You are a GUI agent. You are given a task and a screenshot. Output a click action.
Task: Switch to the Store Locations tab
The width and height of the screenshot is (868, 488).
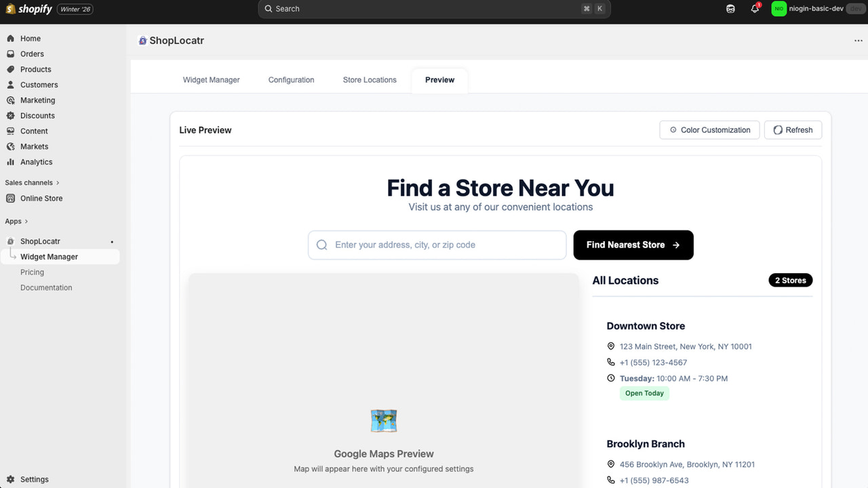click(370, 80)
